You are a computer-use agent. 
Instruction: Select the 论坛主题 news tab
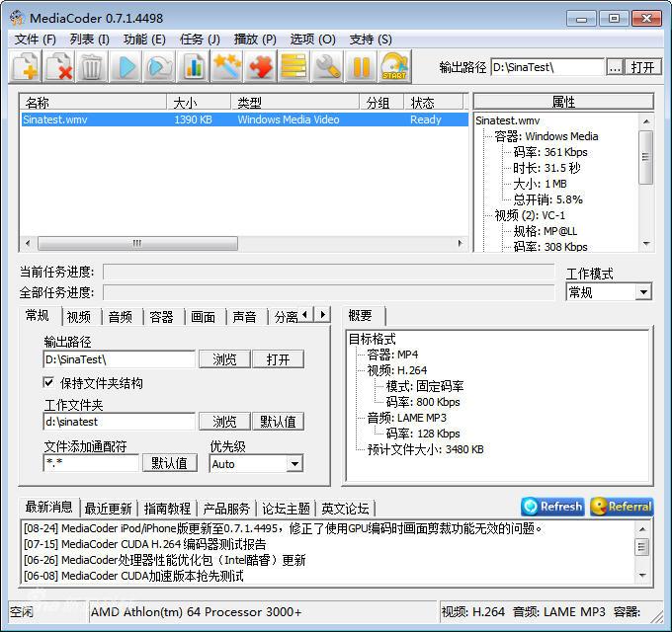click(286, 509)
